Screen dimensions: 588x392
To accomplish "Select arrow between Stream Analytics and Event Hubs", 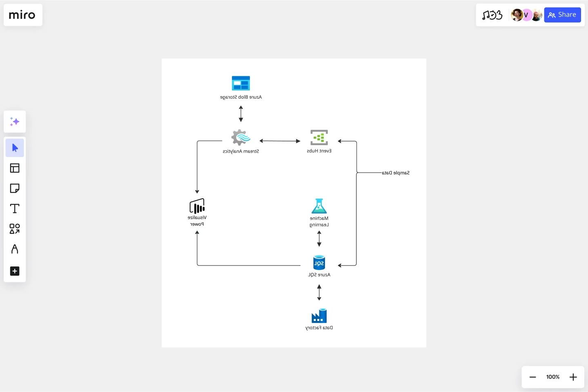I will (x=280, y=141).
